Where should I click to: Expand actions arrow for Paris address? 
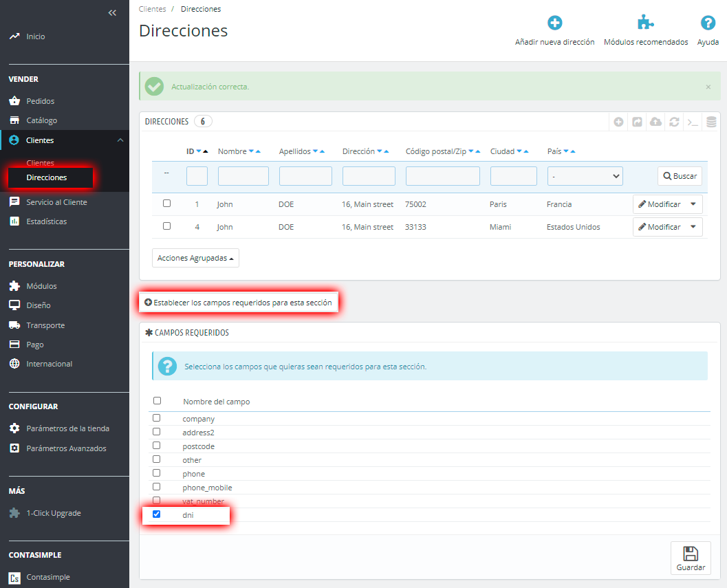(x=693, y=204)
